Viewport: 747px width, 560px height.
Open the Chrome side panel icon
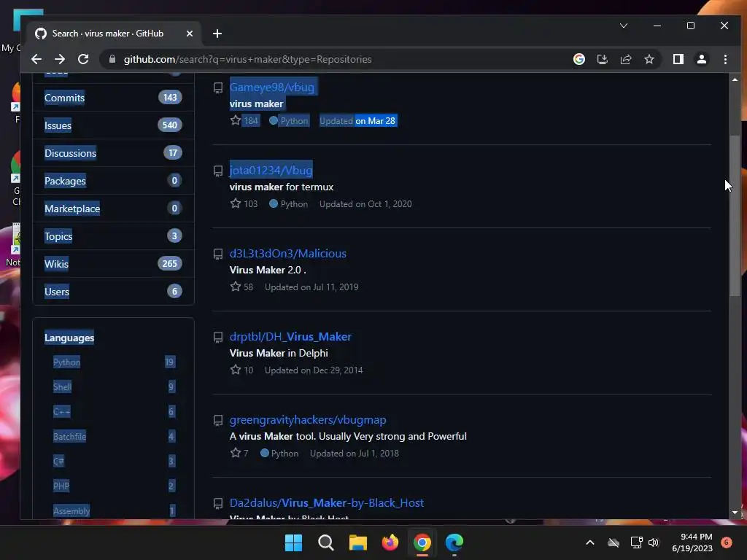click(678, 59)
